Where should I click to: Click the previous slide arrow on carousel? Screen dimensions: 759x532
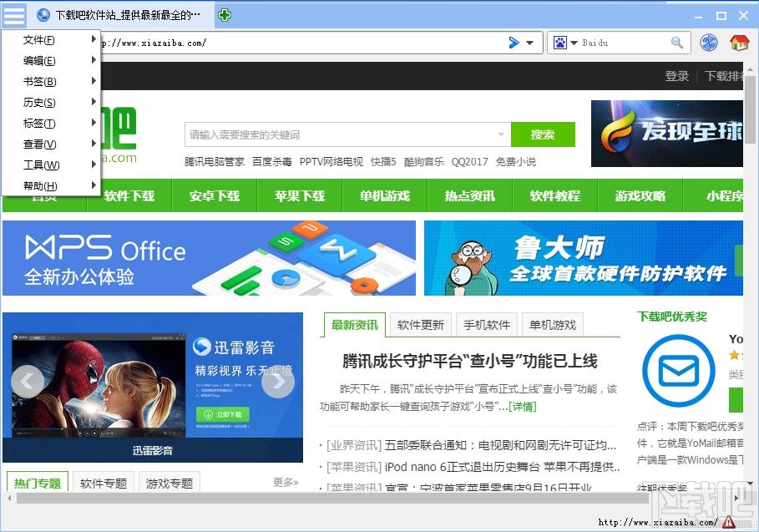[x=27, y=381]
